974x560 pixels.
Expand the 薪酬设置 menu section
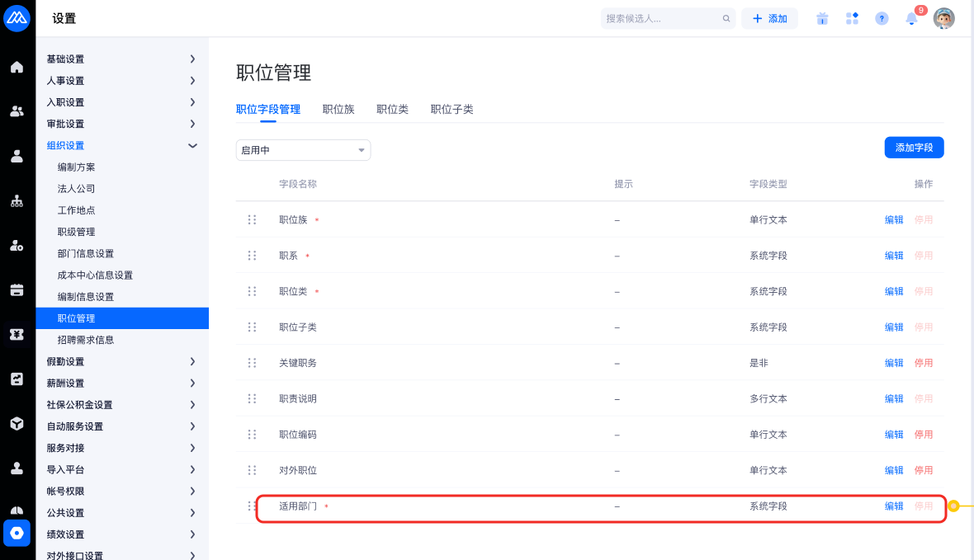tap(121, 384)
